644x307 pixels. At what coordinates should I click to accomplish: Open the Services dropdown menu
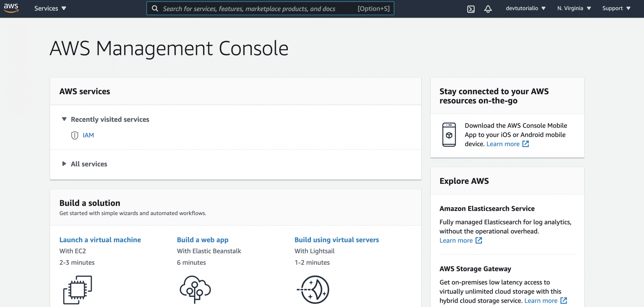(50, 8)
